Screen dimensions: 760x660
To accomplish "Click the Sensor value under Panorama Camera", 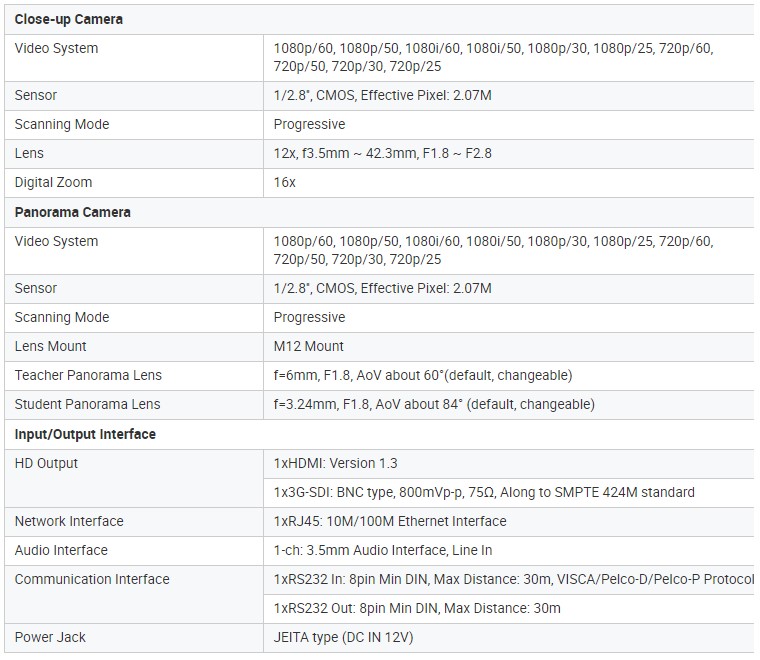I will (x=382, y=288).
